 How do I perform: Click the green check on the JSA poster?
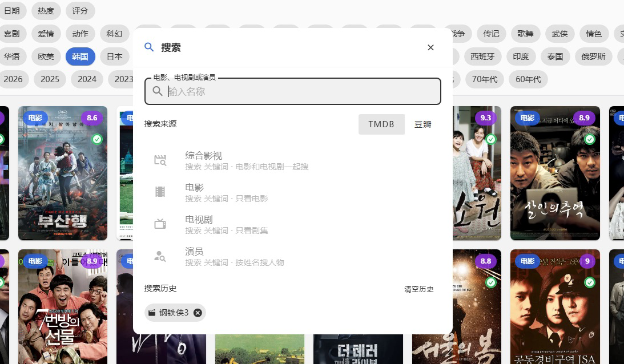click(x=590, y=282)
